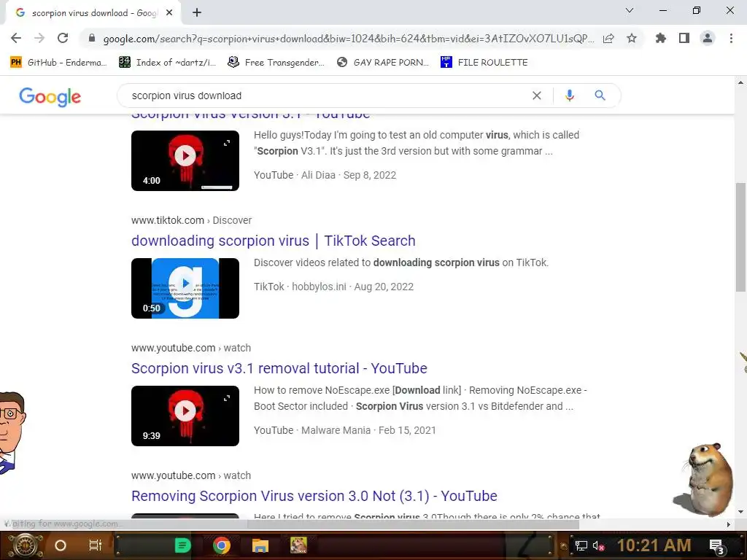Viewport: 747px width, 560px height.
Task: Bookmark this page with the star icon
Action: (632, 38)
